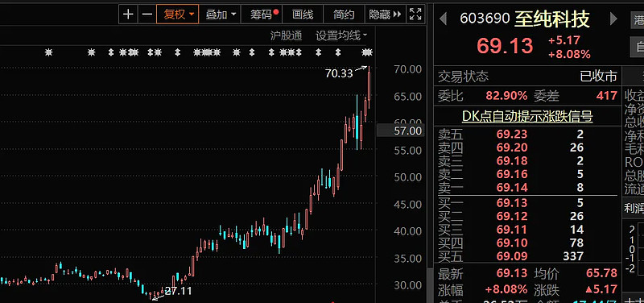Click the 27.11 low price label
The image size is (644, 303).
(178, 291)
